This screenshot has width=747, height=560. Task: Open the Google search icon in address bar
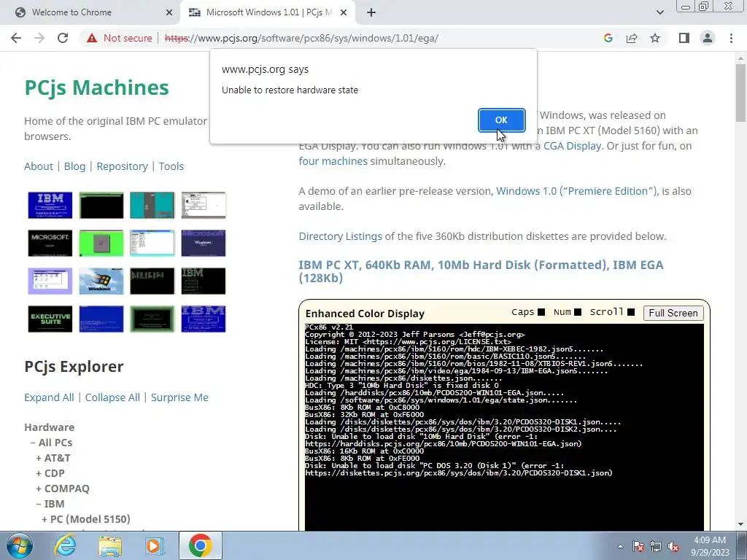click(608, 38)
